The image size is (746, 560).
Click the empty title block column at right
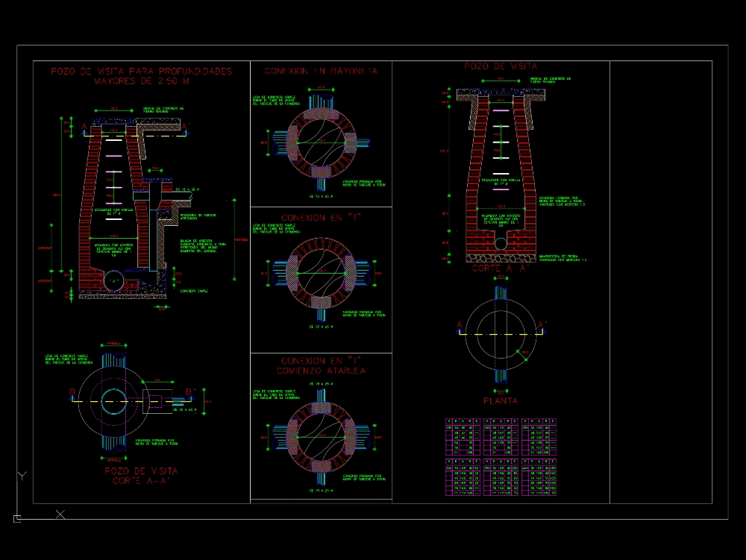(660, 282)
